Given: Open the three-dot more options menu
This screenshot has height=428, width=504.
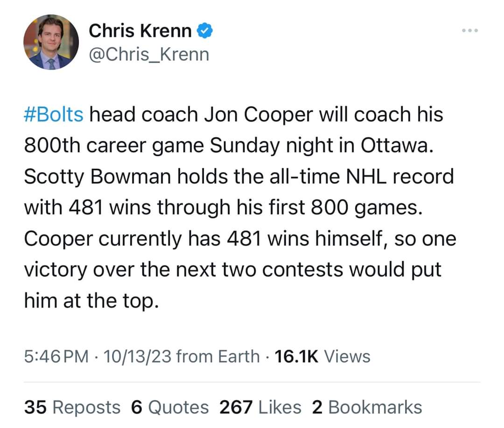Looking at the screenshot, I should (470, 31).
